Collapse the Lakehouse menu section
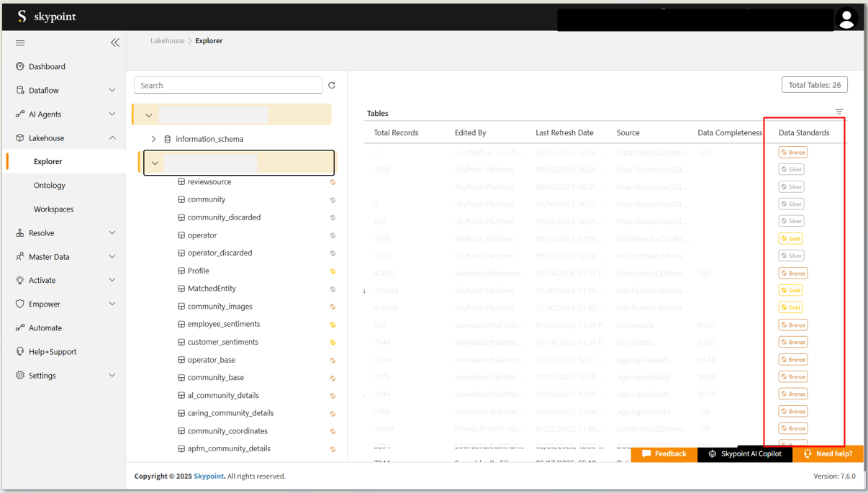868x493 pixels. click(112, 138)
